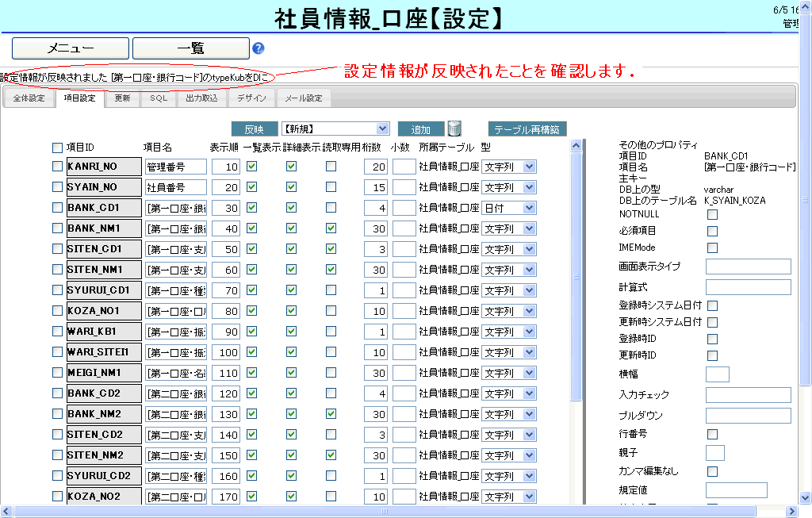
Task: Click the blue help question mark icon
Action: tap(258, 48)
